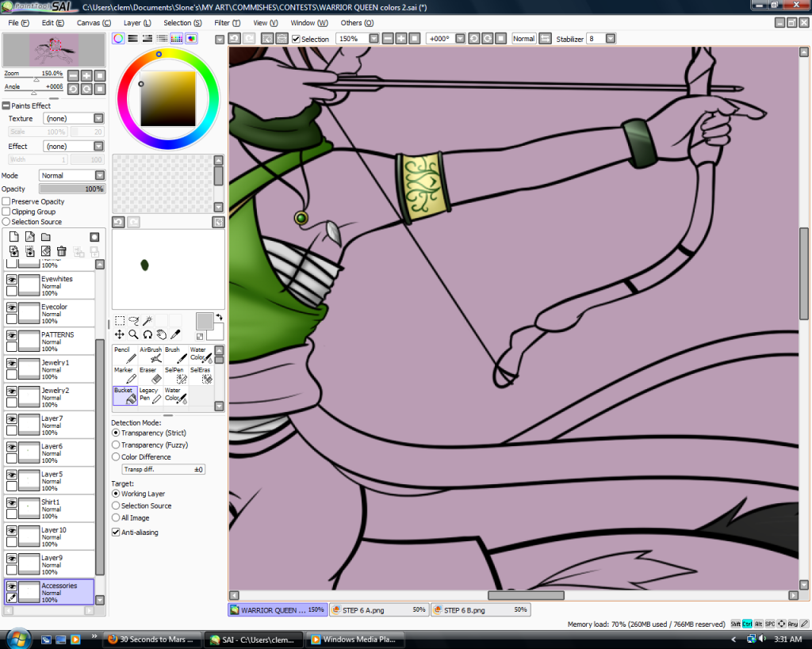812x649 pixels.
Task: Toggle the color wheel panel icon
Action: click(x=118, y=38)
